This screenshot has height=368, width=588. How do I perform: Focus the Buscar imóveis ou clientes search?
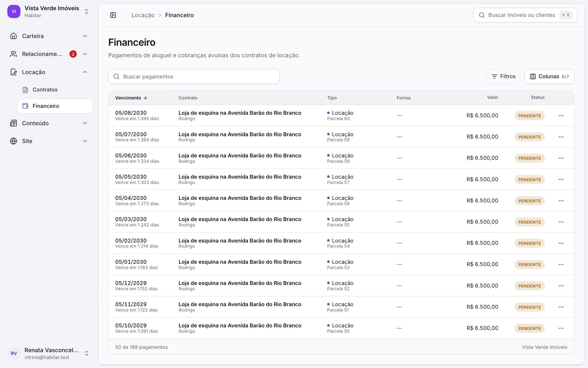click(x=525, y=15)
